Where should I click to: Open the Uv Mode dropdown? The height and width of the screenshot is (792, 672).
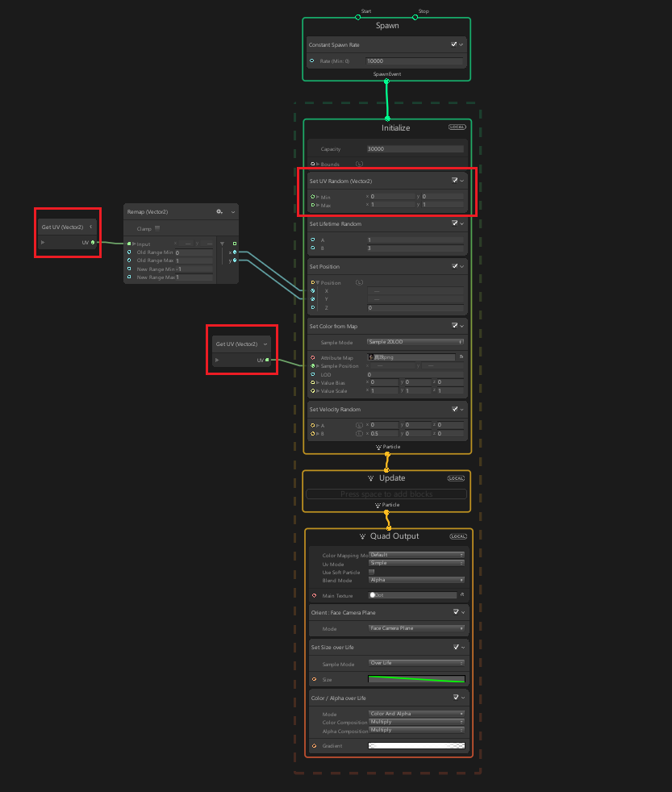coord(416,563)
